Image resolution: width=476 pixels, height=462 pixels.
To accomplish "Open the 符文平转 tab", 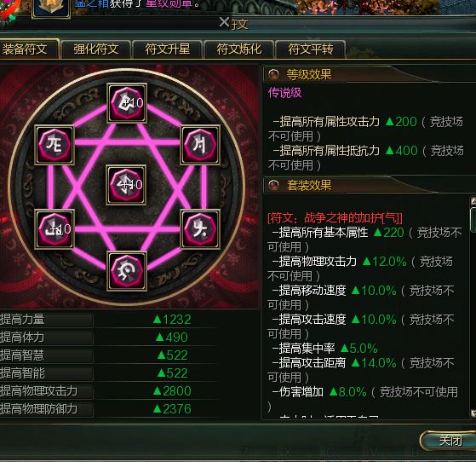I will tap(311, 49).
